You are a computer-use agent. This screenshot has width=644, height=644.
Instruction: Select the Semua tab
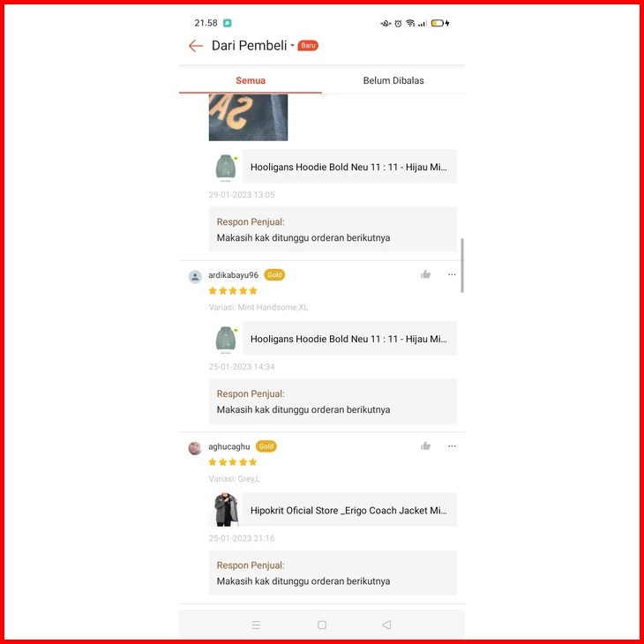[x=251, y=80]
